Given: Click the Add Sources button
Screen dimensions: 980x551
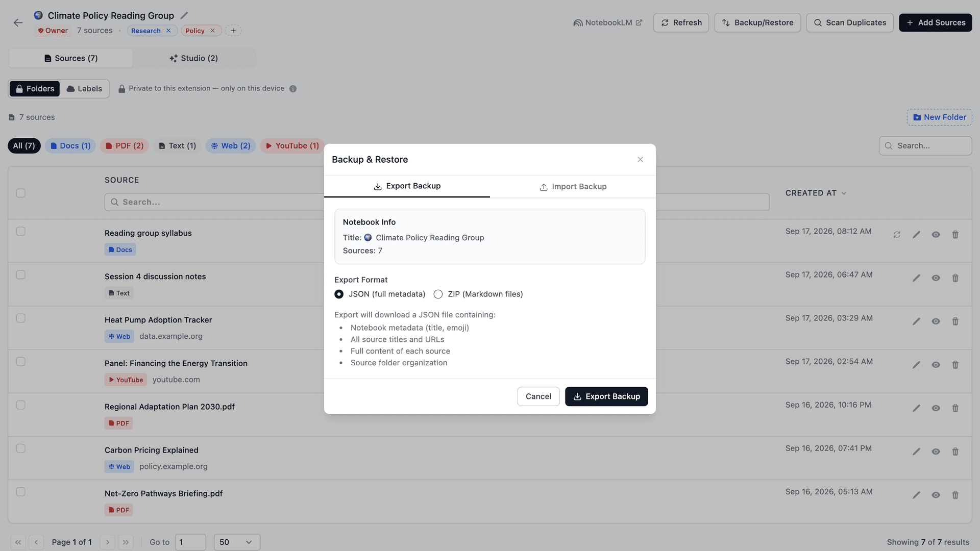Looking at the screenshot, I should [x=935, y=23].
